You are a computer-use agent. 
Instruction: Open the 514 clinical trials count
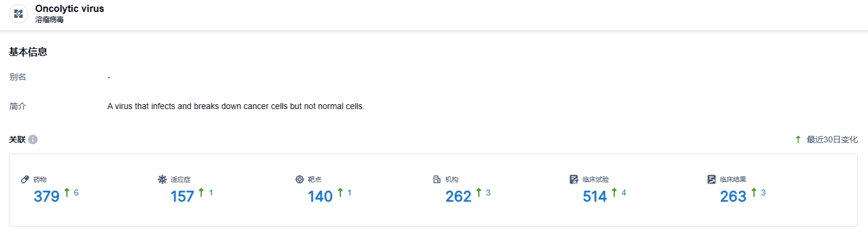click(x=595, y=196)
